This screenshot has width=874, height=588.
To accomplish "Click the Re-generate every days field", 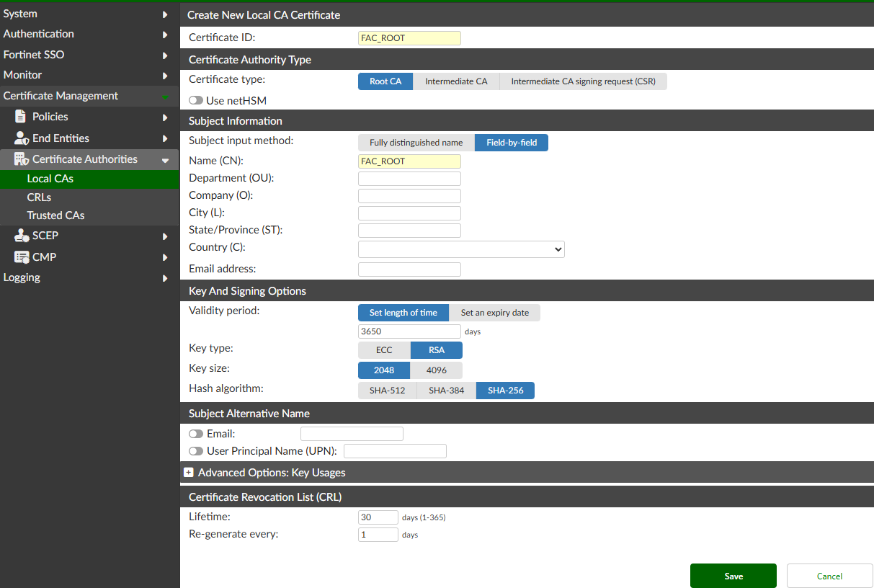I will pos(378,535).
